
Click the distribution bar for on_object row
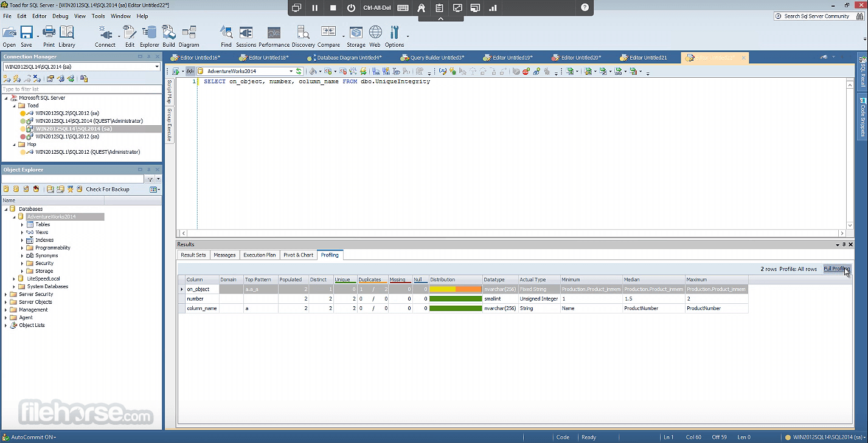(456, 289)
